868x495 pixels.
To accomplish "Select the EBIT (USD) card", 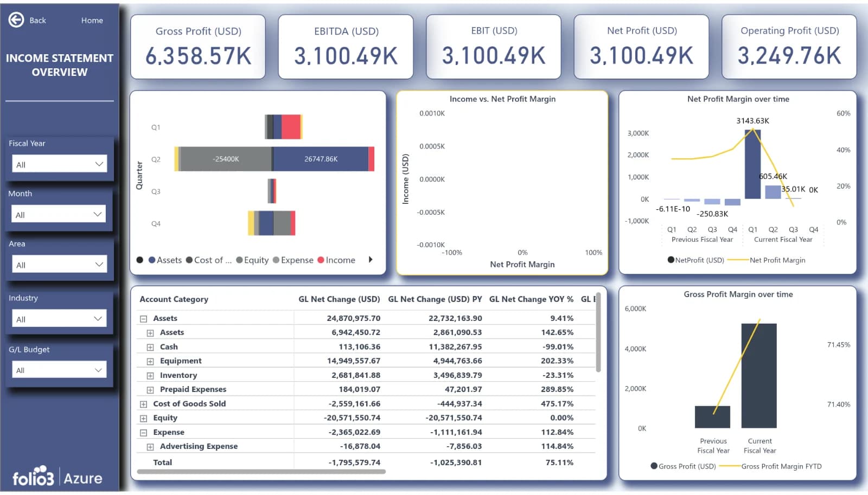I will point(494,47).
